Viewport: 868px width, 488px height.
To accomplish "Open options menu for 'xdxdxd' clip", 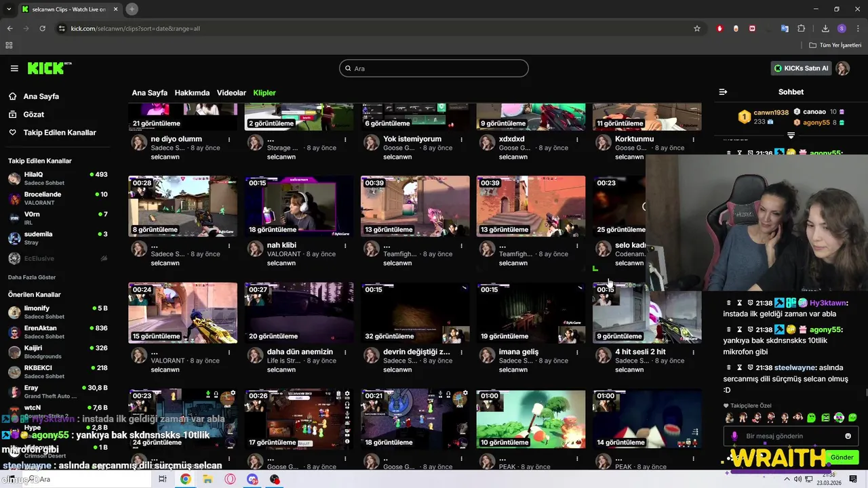I will tap(577, 140).
